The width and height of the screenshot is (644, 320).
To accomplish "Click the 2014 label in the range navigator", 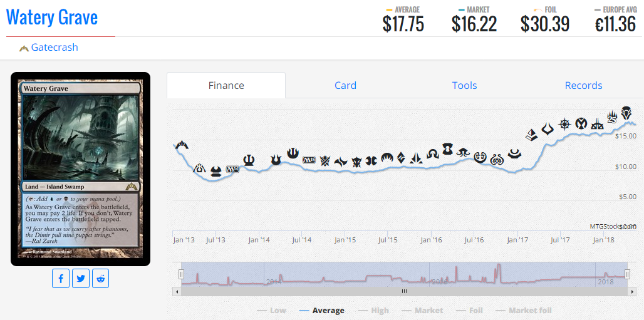I will point(274,282).
